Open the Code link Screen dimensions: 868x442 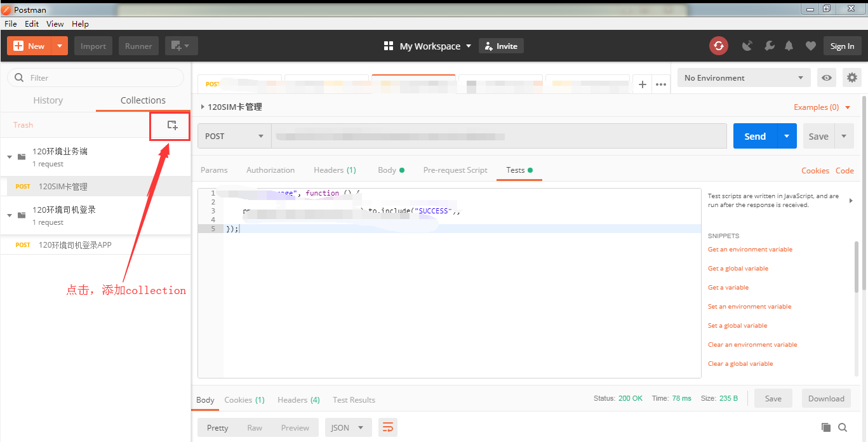click(x=845, y=170)
